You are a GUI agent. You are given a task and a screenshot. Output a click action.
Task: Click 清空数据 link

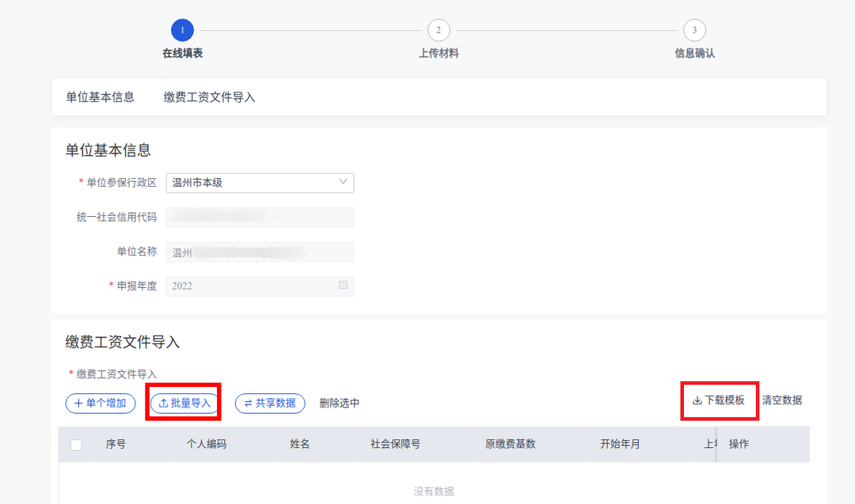(781, 400)
